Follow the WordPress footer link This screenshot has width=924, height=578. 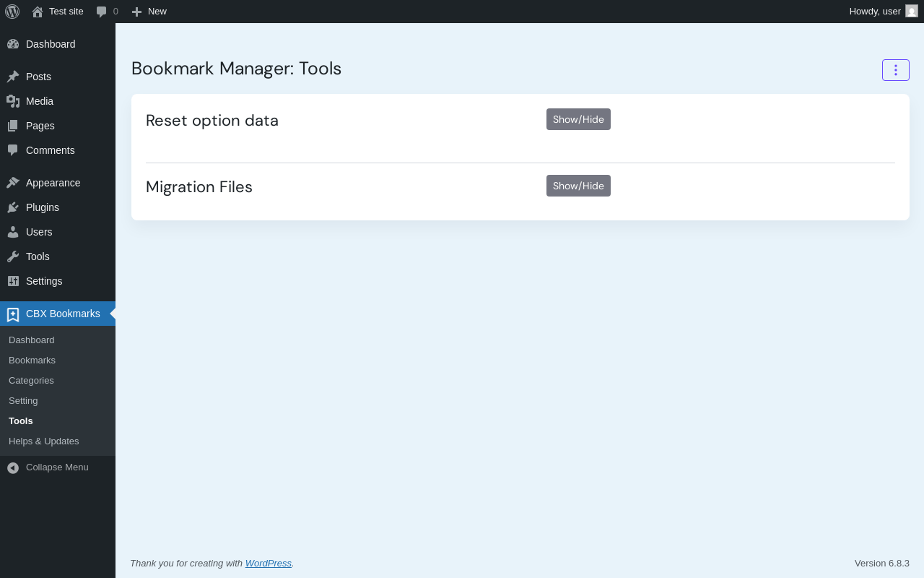[268, 564]
